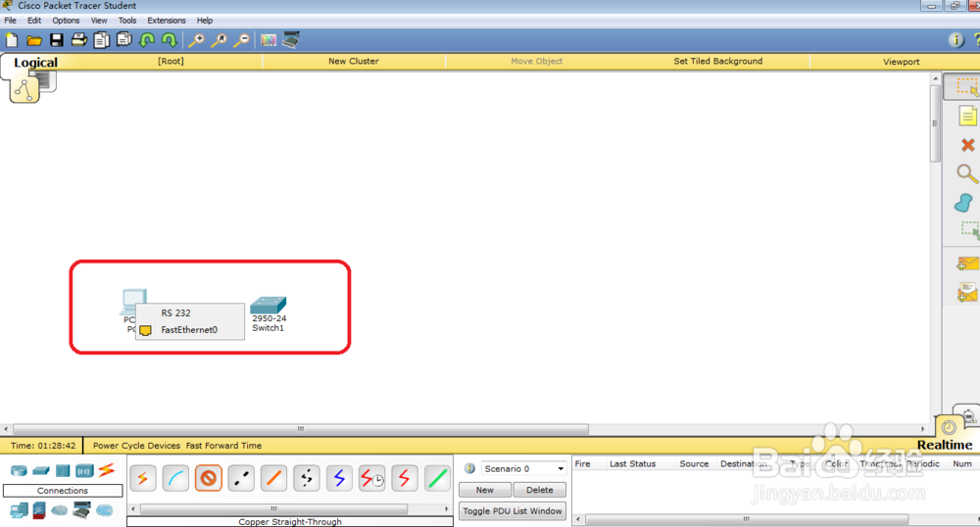The height and width of the screenshot is (527, 980).
Task: Click Power Cycle Devices
Action: click(136, 446)
